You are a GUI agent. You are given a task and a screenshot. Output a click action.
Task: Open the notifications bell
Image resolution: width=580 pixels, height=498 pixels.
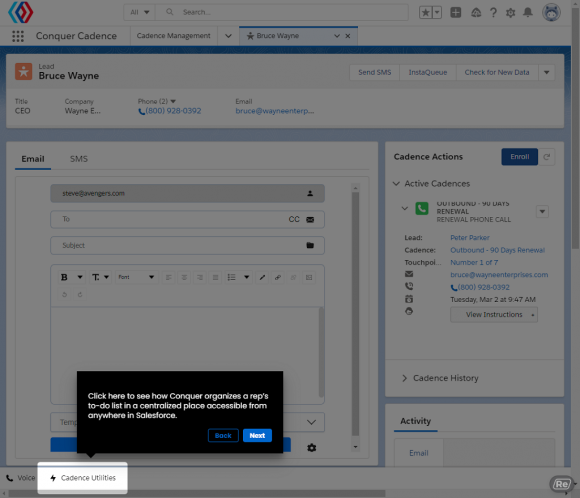tap(528, 12)
